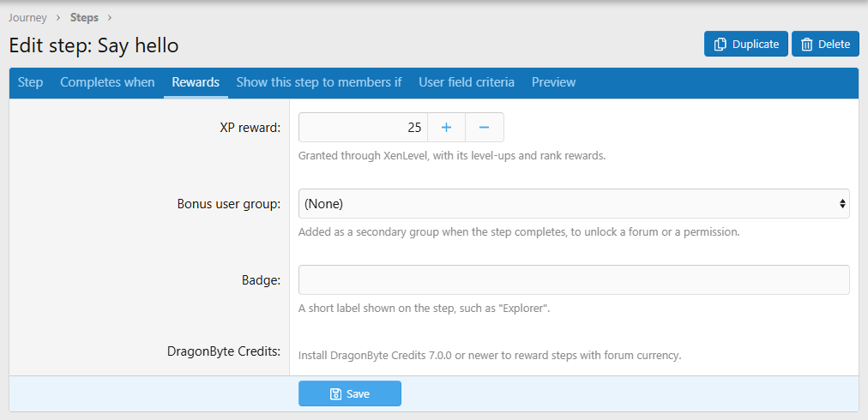Save the step changes
The image size is (868, 420).
pos(350,393)
